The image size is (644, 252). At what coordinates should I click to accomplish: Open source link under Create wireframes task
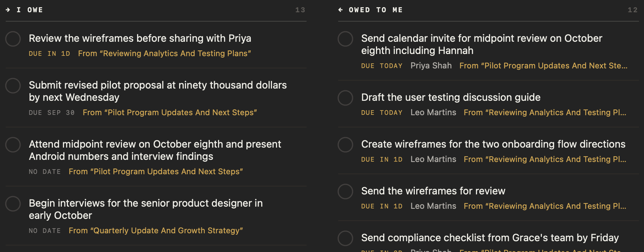click(x=545, y=159)
